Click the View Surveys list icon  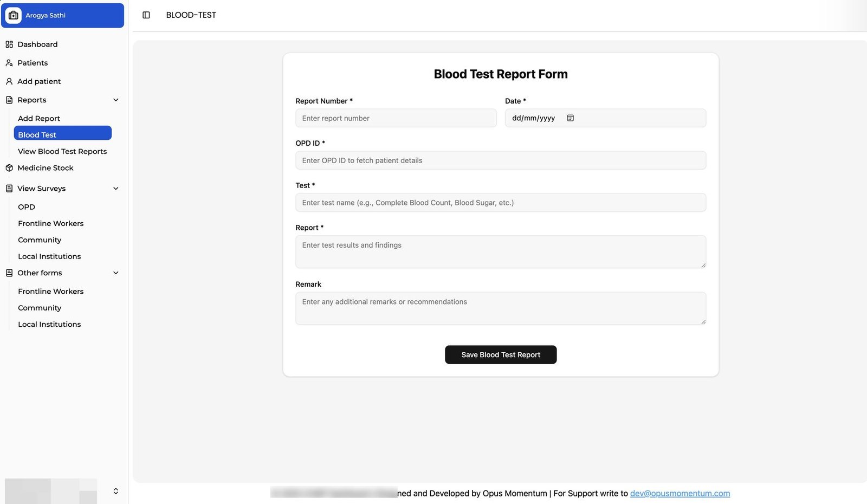click(x=9, y=189)
